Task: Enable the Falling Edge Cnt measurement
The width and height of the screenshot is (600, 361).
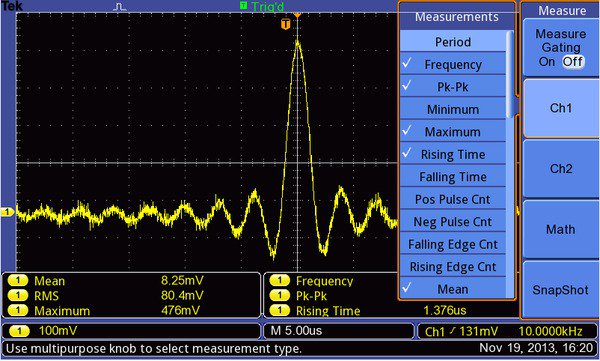Action: [x=453, y=244]
